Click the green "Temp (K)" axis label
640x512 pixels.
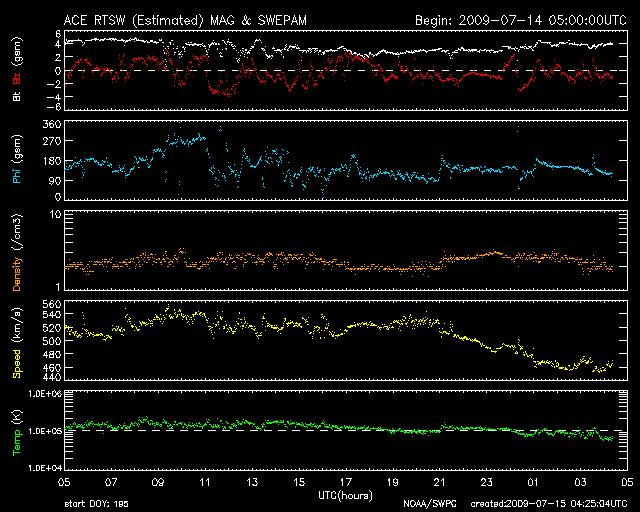click(x=17, y=432)
